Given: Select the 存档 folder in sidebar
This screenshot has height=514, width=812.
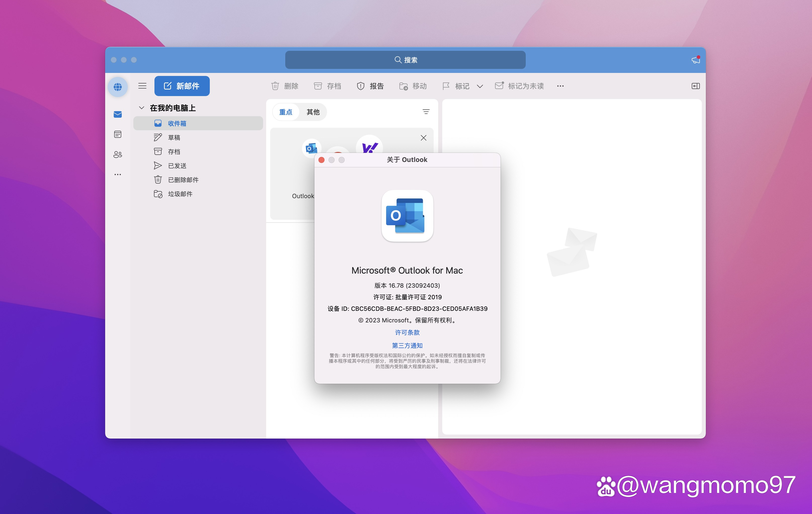Looking at the screenshot, I should (198, 152).
